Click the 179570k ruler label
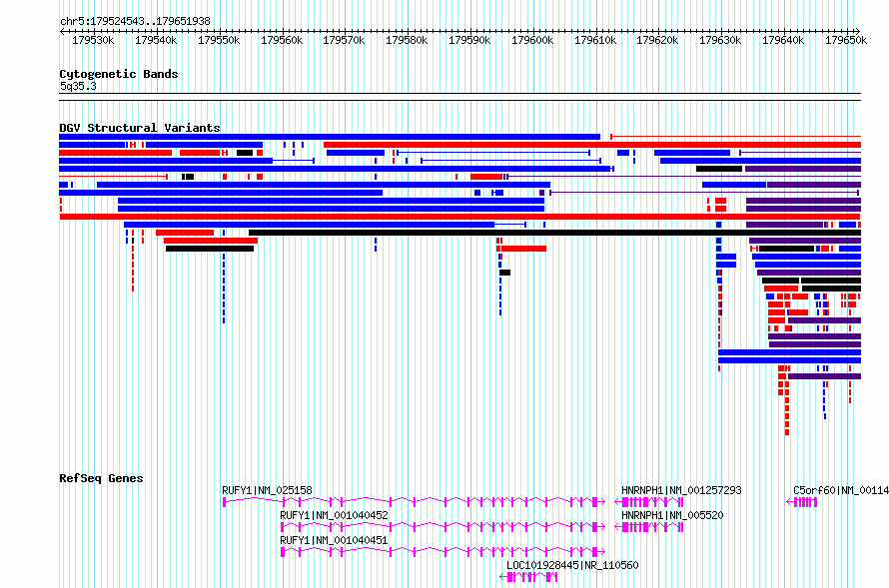The image size is (889, 588). (345, 40)
